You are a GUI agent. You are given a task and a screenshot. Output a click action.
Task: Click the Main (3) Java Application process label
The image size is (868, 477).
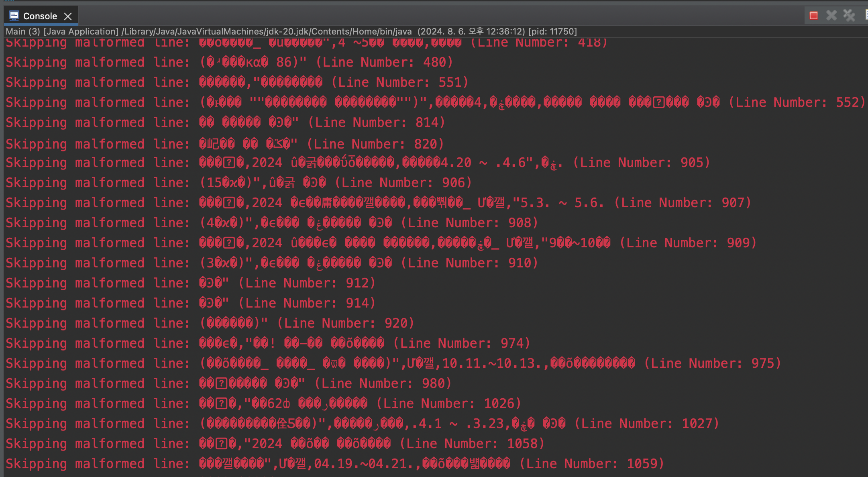click(x=62, y=31)
